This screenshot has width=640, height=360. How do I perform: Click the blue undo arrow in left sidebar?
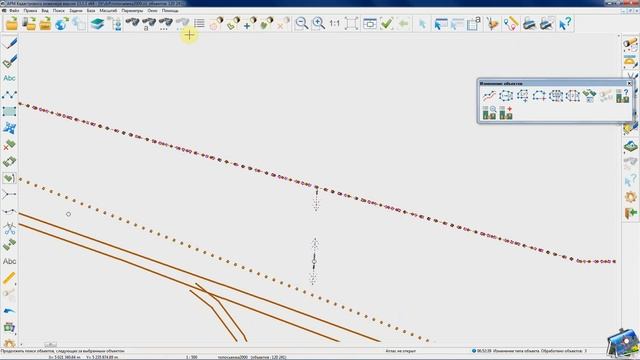(9, 311)
